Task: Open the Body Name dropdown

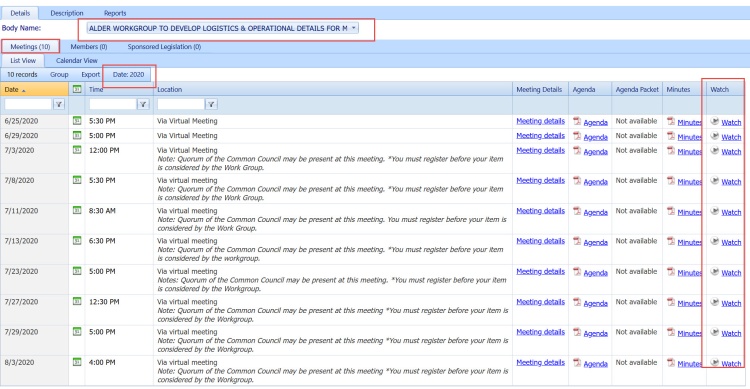Action: (222, 28)
